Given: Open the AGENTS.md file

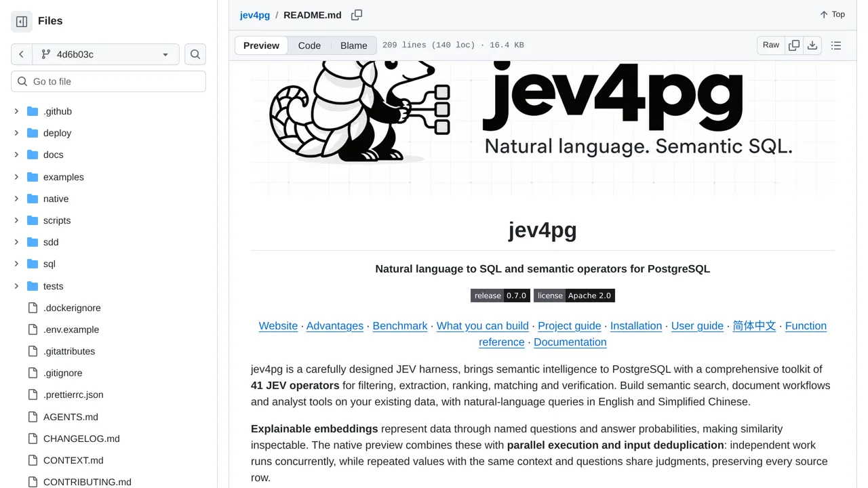Looking at the screenshot, I should point(71,417).
